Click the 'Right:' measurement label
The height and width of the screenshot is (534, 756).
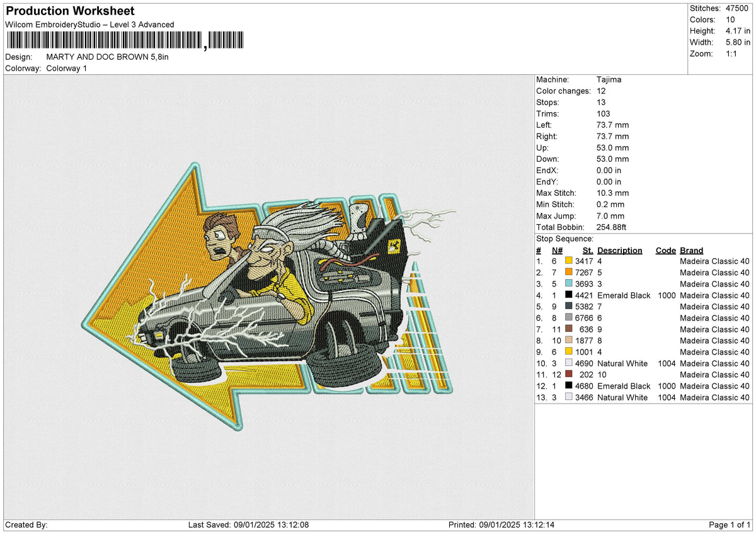(547, 136)
